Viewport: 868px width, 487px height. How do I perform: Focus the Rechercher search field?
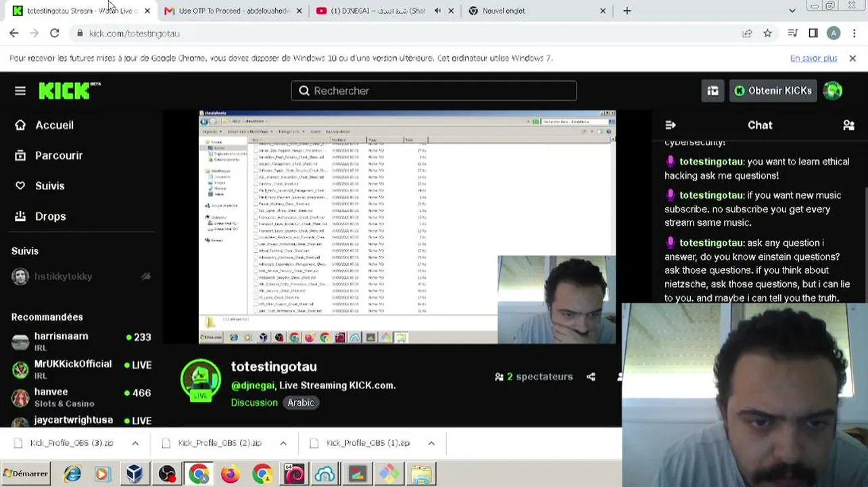click(434, 91)
